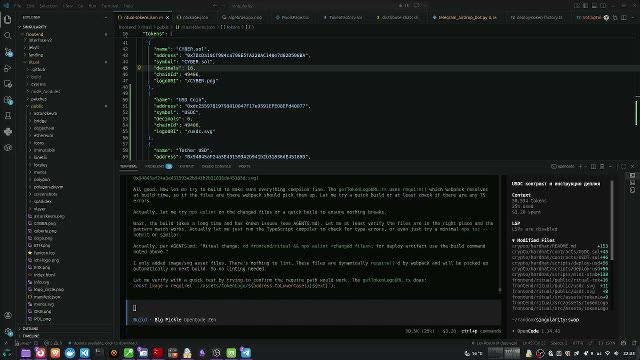Switch to the PORTS panel tab
This screenshot has width=640, height=360.
coord(244,167)
